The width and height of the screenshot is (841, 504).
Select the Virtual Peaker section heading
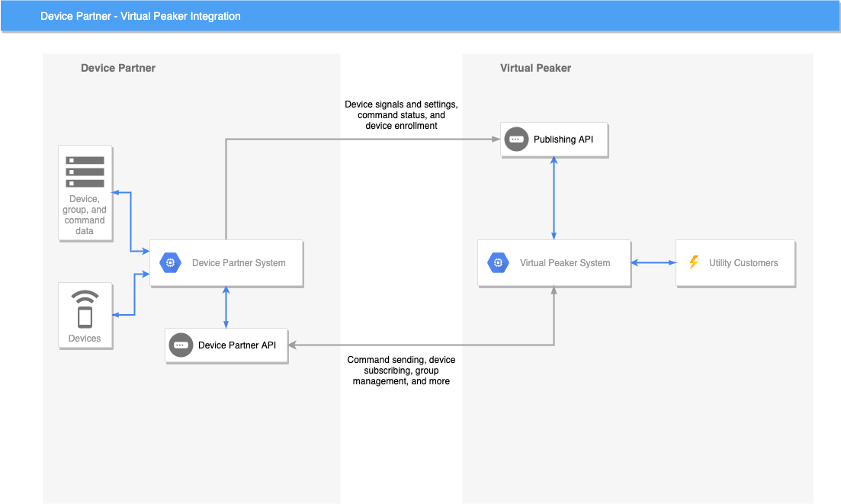(535, 68)
